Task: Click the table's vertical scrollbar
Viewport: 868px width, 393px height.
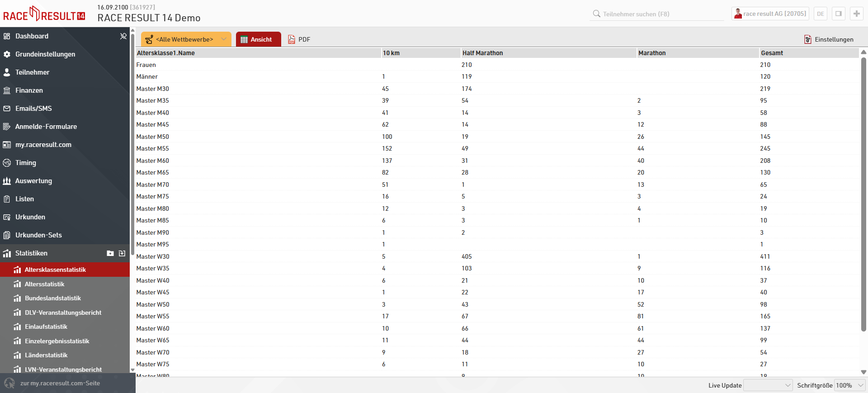Action: coord(863,194)
